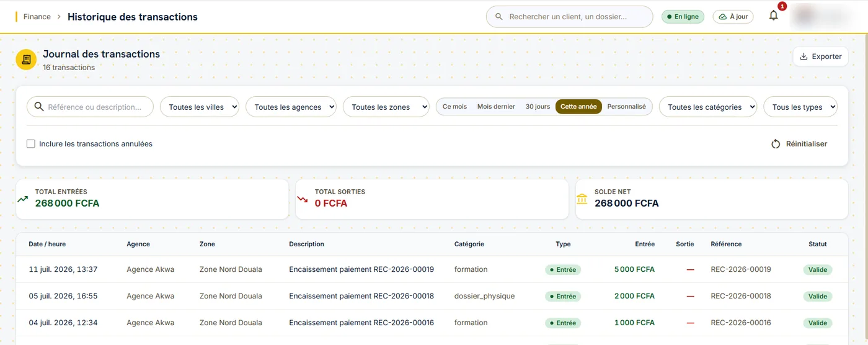The height and width of the screenshot is (345, 868).
Task: Click the Référence column header
Action: click(726, 244)
